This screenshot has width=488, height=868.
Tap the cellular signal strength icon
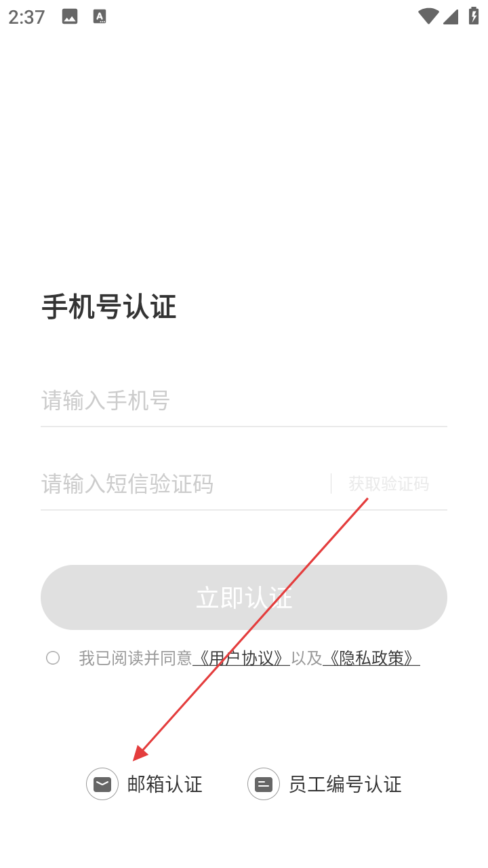tap(451, 16)
